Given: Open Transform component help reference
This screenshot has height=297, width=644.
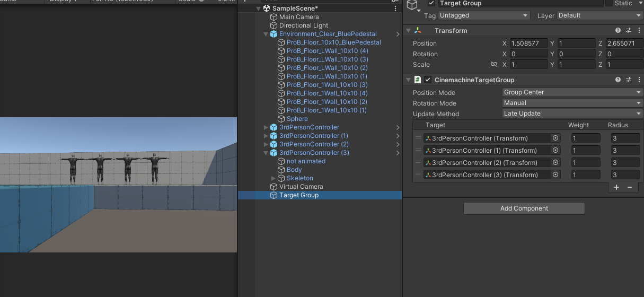Looking at the screenshot, I should tap(618, 31).
